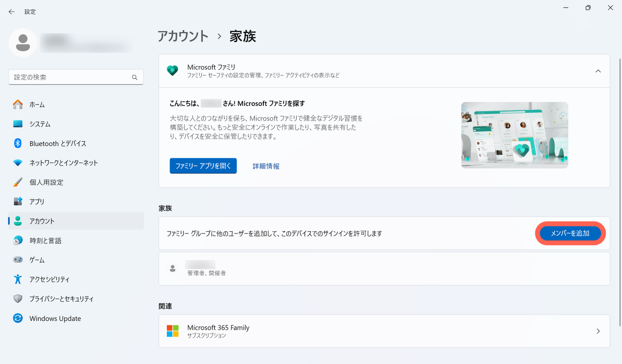Click the アカウント person icon
The height and width of the screenshot is (364, 622).
click(x=18, y=221)
